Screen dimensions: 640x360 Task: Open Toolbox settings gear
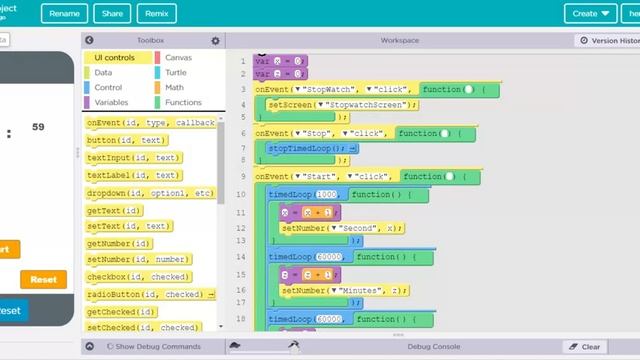pos(215,40)
